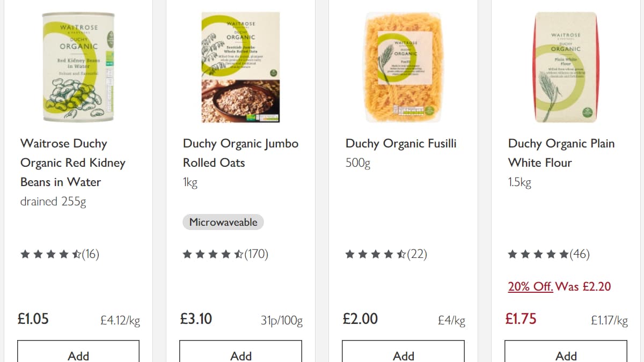The height and width of the screenshot is (362, 644).
Task: Add Duchy Organic Fusilli to basket
Action: pos(404,355)
